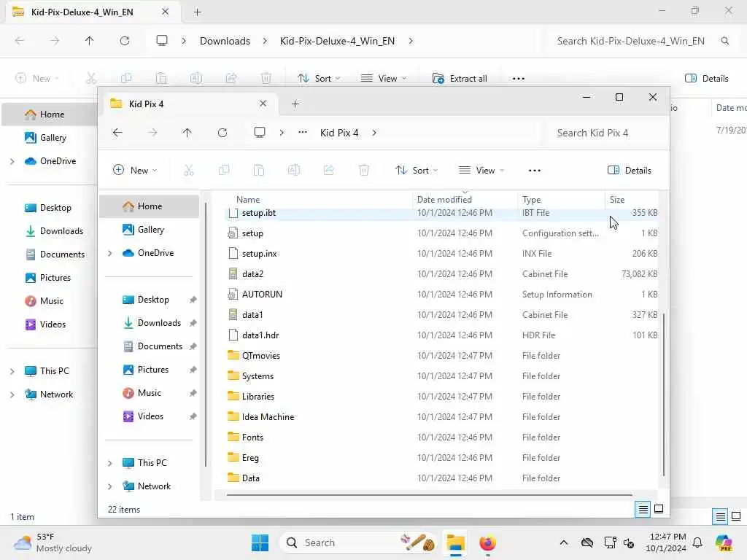
Task: Click the horizontal scrollbar in Kid Pix 4 file list
Action: click(429, 495)
